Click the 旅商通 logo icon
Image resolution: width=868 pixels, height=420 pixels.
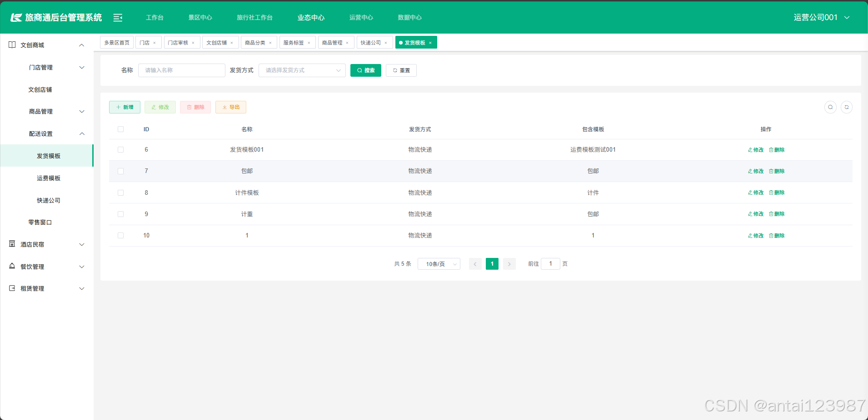point(16,18)
